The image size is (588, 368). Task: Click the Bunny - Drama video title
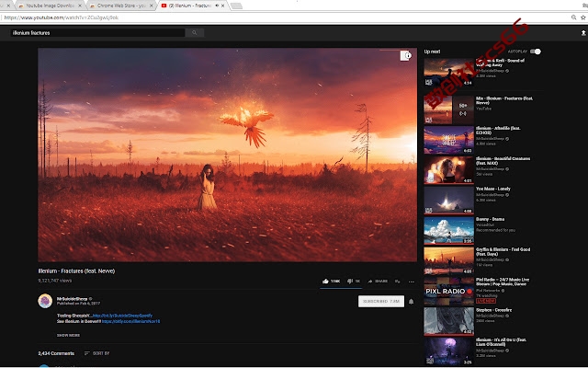490,219
